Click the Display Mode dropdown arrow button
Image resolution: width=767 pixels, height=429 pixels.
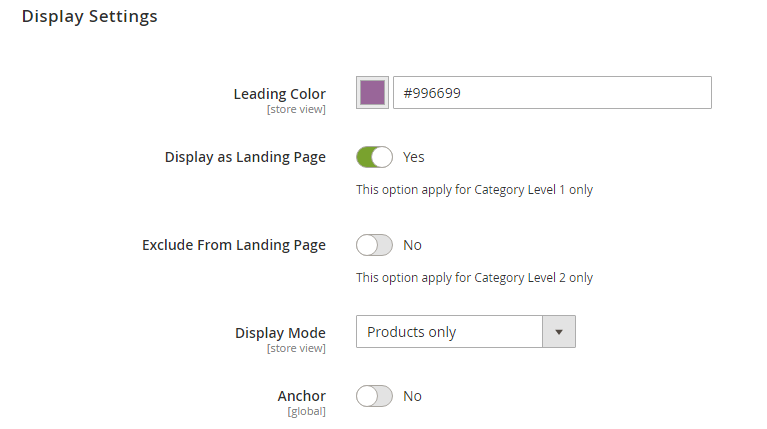559,332
